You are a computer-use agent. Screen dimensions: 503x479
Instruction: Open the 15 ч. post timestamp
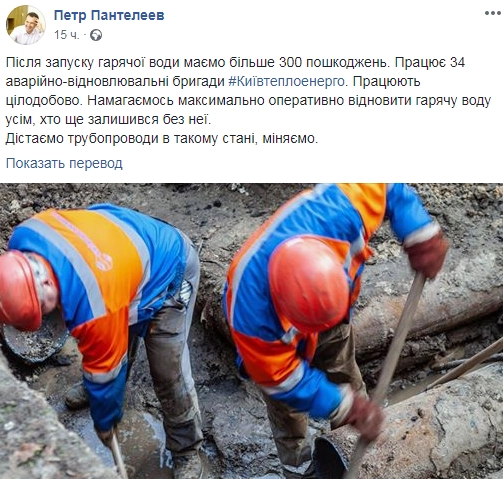(x=67, y=35)
